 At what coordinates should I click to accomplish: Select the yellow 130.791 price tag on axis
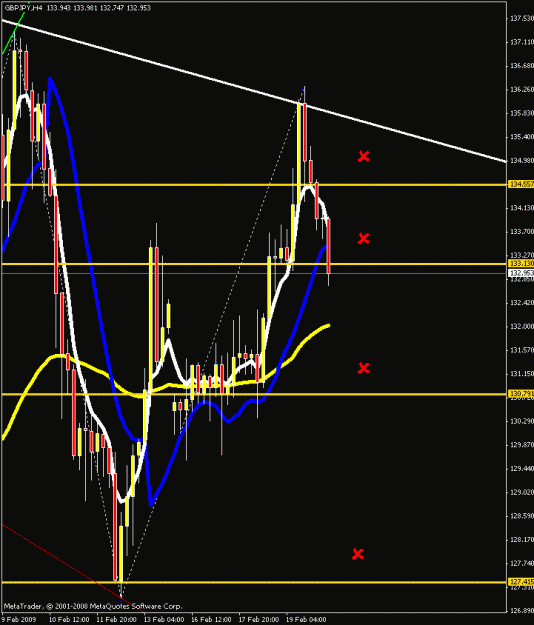[x=521, y=394]
